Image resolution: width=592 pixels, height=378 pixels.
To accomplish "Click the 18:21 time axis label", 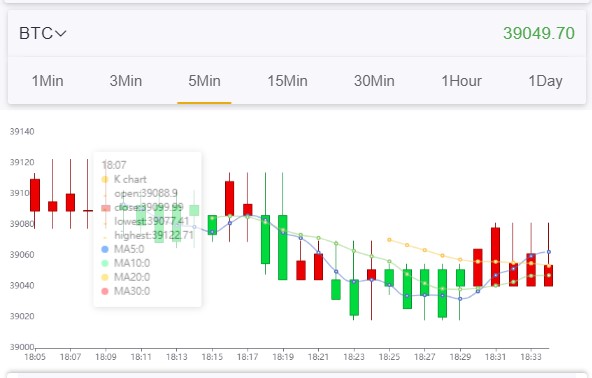I will (x=318, y=357).
